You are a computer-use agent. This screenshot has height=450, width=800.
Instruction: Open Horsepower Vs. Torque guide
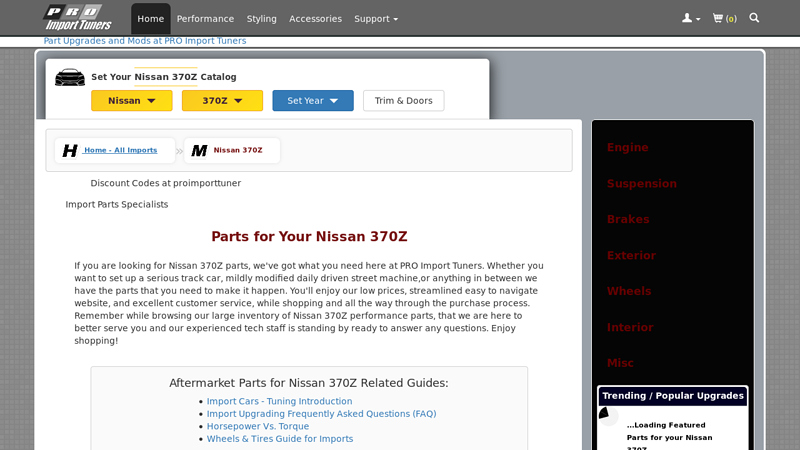(258, 427)
